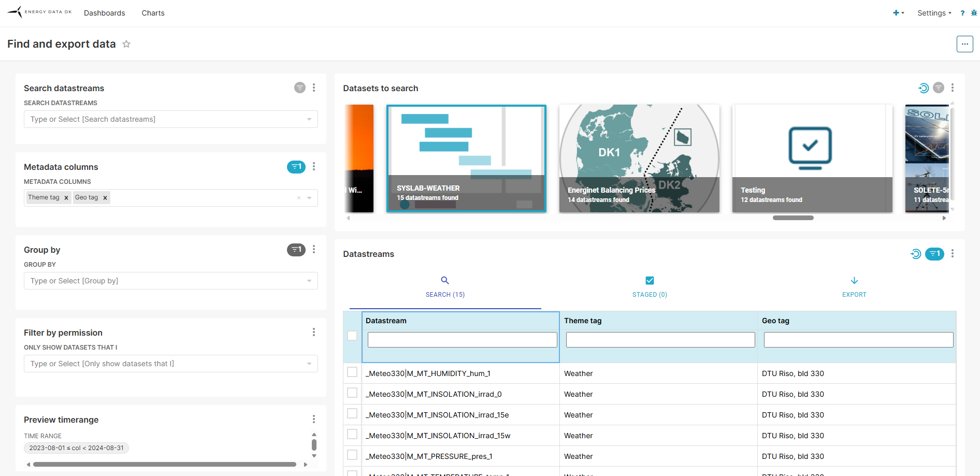The width and height of the screenshot is (980, 476).
Task: Toggle the select-all checkbox in table header
Action: (x=352, y=336)
